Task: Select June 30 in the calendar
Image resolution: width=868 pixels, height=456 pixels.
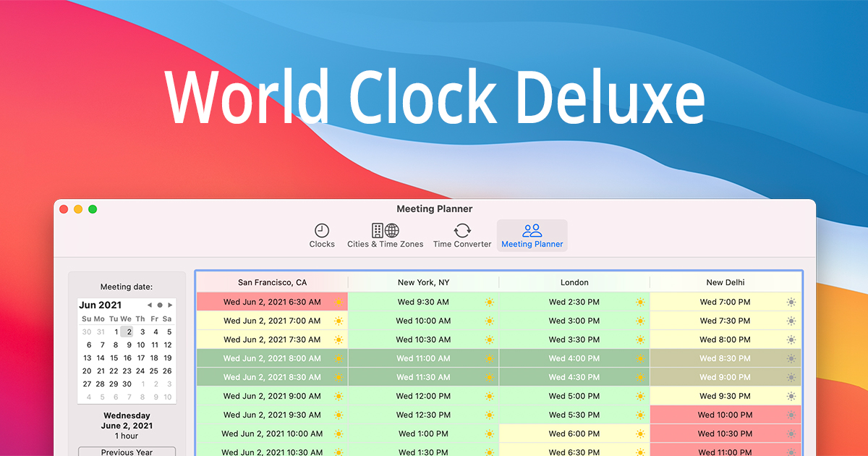Action: [127, 384]
